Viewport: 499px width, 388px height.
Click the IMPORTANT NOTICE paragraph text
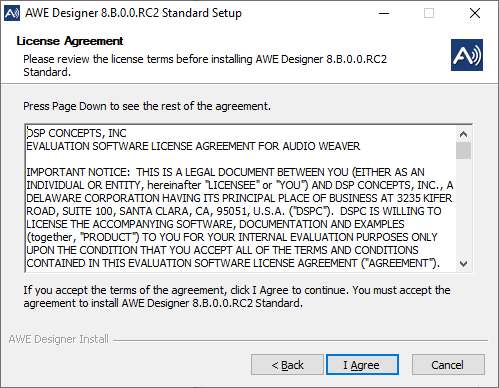pyautogui.click(x=240, y=218)
